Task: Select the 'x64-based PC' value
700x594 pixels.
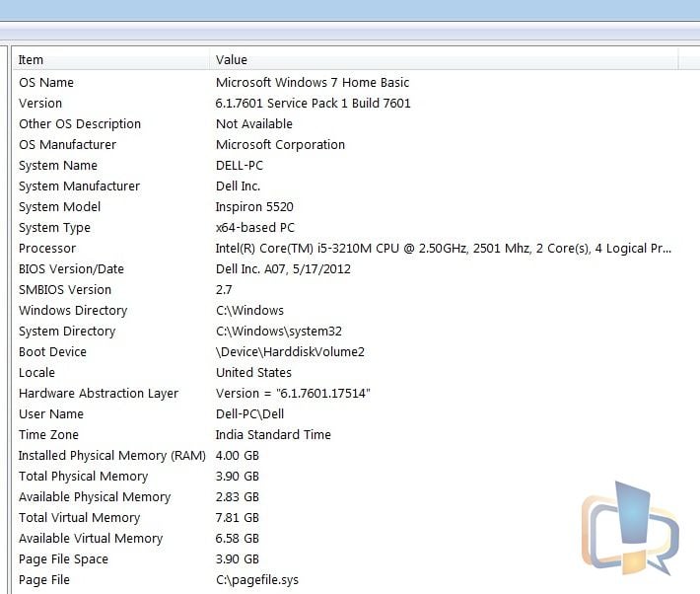Action: (255, 228)
